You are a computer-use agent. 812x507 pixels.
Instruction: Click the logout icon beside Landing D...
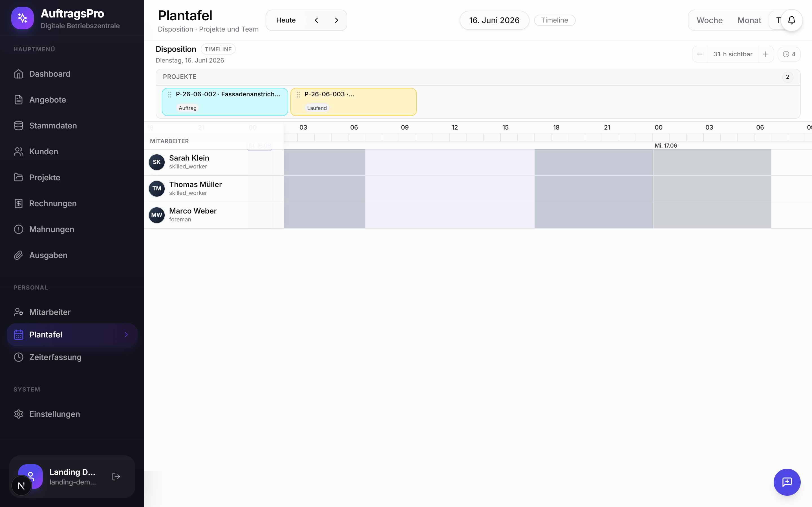(116, 477)
